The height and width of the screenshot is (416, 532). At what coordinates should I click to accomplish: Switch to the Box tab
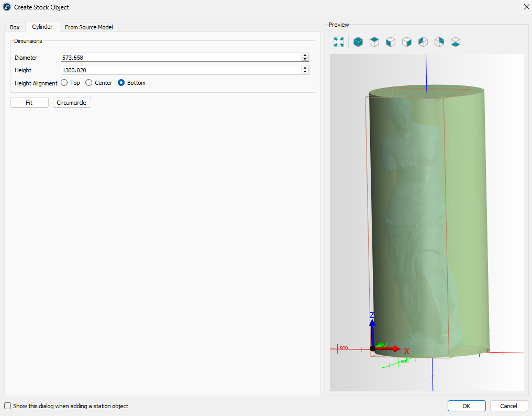coord(15,27)
